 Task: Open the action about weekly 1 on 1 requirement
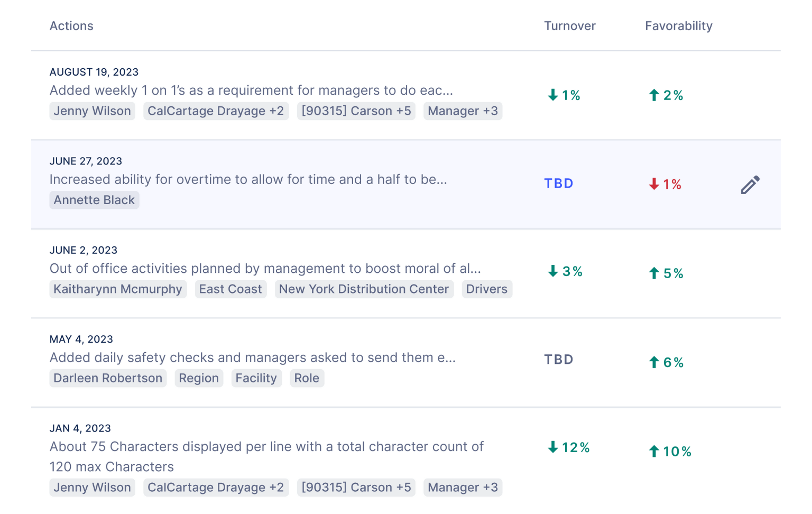251,90
